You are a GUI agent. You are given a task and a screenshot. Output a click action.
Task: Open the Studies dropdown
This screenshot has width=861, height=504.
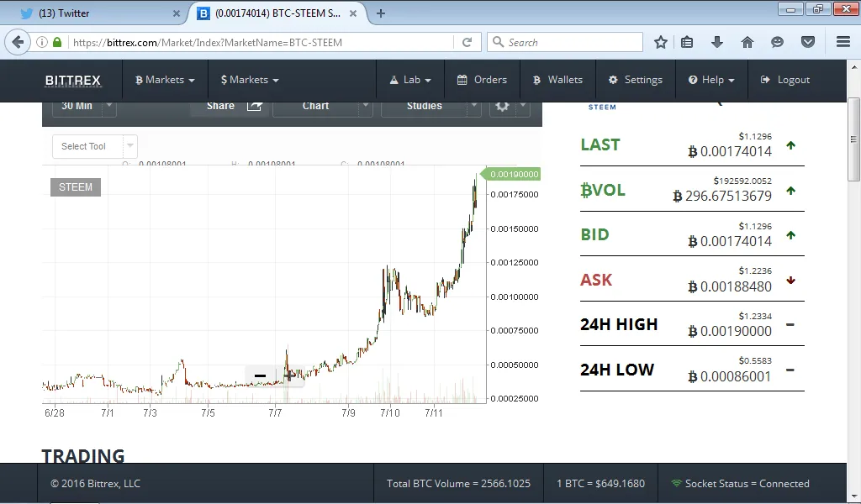(x=431, y=106)
